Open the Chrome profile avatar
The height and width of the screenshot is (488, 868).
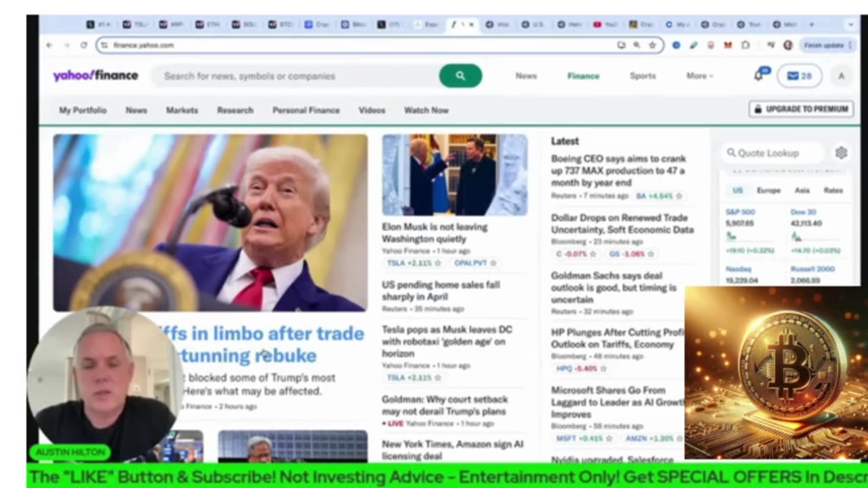tap(787, 45)
